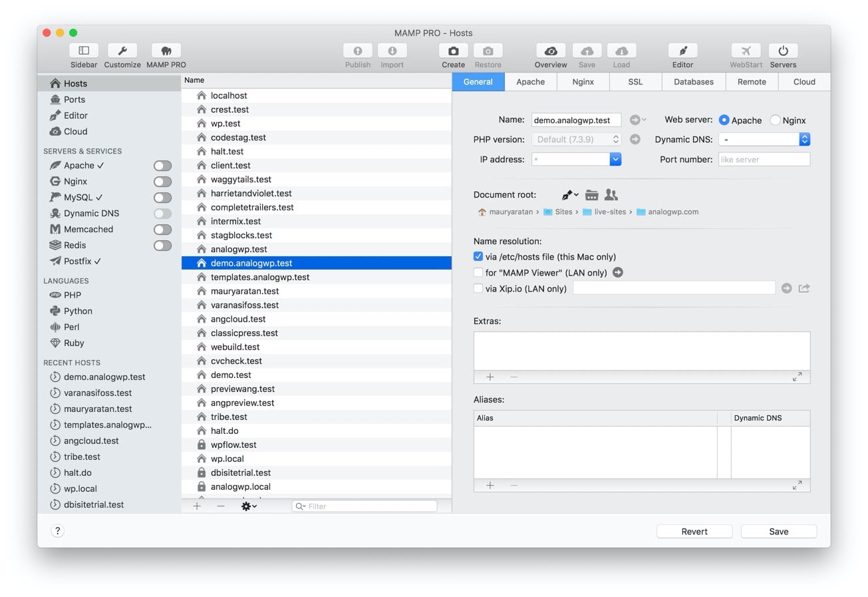
Task: Toggle the Redis switch
Action: point(162,246)
